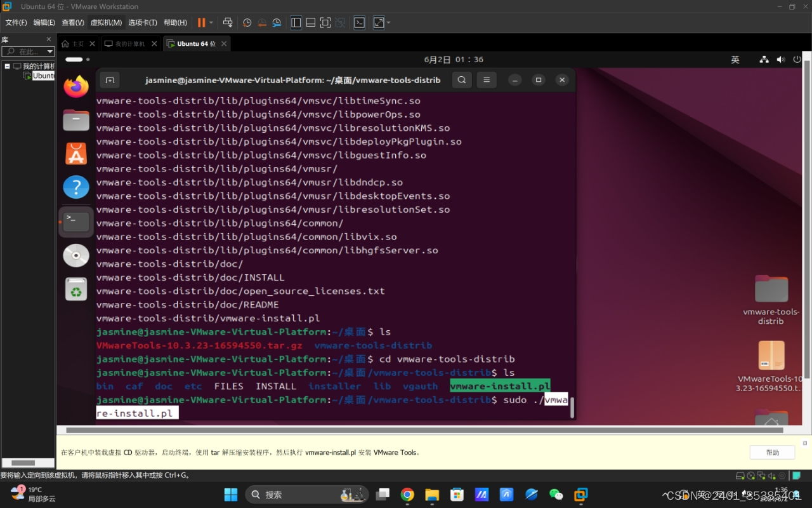Open App Center from the dock

click(x=76, y=154)
